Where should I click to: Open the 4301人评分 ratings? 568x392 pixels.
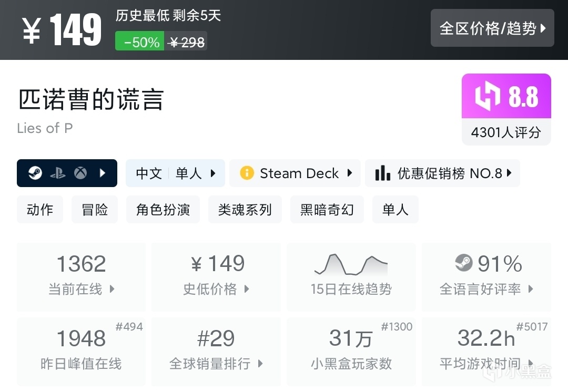(506, 132)
